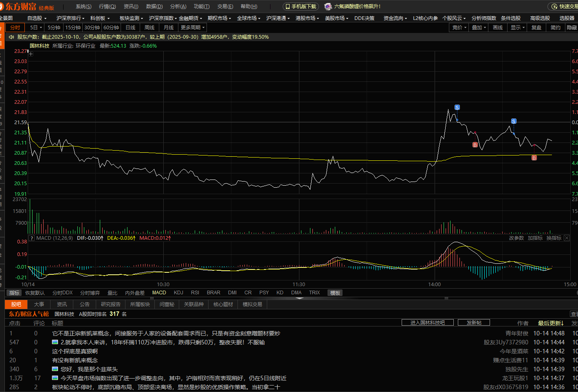Switch to the 研究报告 tab

(x=111, y=304)
